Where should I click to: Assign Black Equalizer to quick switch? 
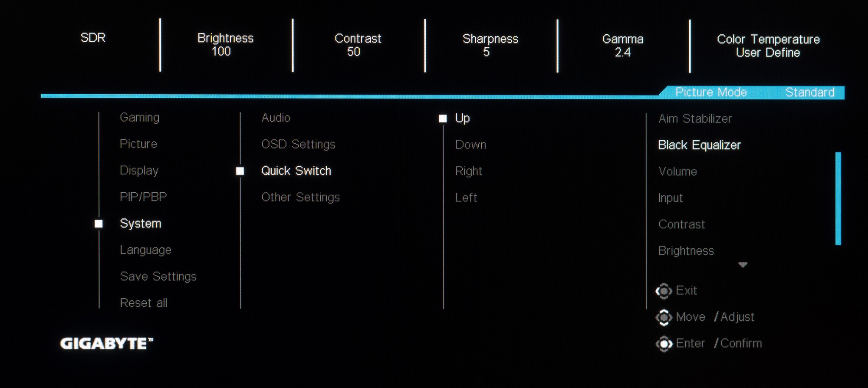point(699,145)
